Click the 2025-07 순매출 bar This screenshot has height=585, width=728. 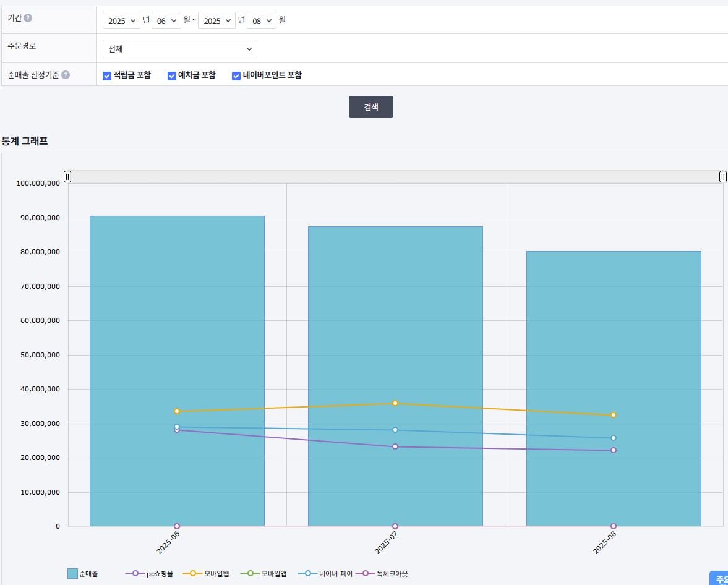point(395,376)
